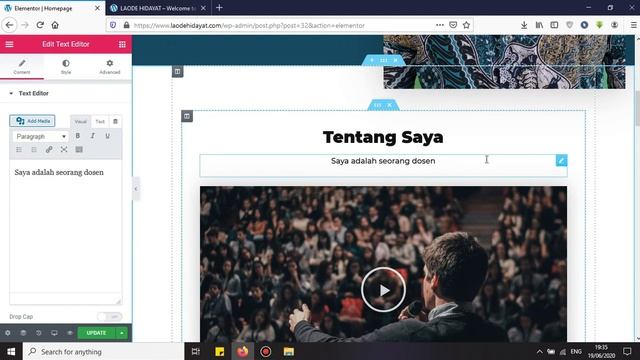Viewport: 640px width, 360px height.
Task: Edit the upper section via handle dots
Action: point(384,60)
